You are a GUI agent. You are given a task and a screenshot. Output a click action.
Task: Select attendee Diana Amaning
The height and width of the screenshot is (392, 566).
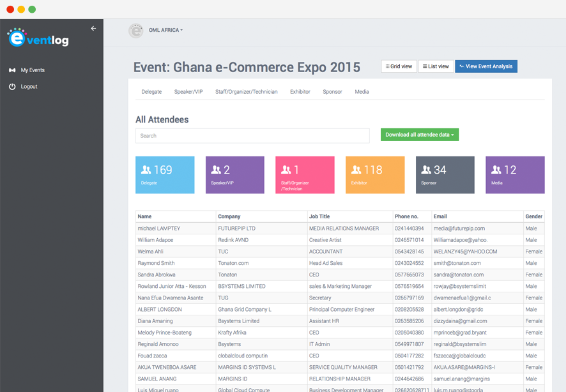click(x=155, y=321)
